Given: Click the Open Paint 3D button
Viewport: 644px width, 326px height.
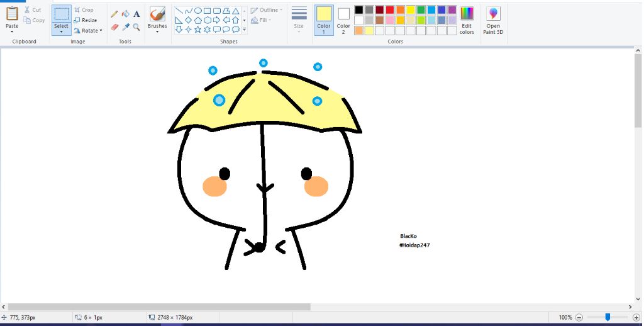Looking at the screenshot, I should coord(493,20).
